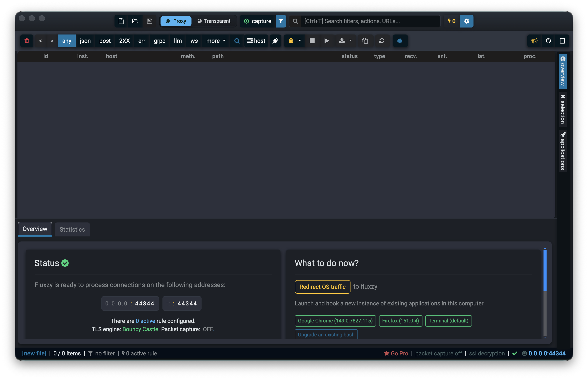Click the save floppy disk icon

click(x=149, y=21)
